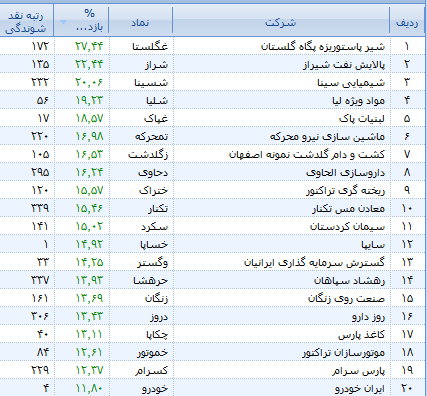This screenshot has width=427, height=396.
Task: Select company شیر پاستوریزه پگاه گلستان
Action: click(x=323, y=46)
